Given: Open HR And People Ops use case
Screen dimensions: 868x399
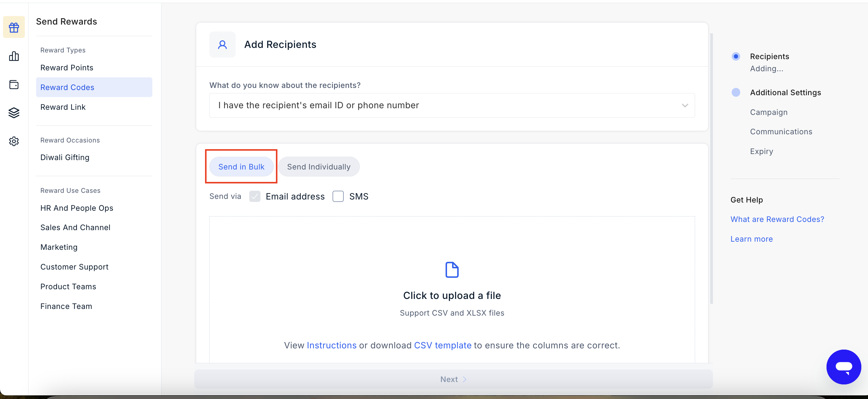Looking at the screenshot, I should point(77,208).
